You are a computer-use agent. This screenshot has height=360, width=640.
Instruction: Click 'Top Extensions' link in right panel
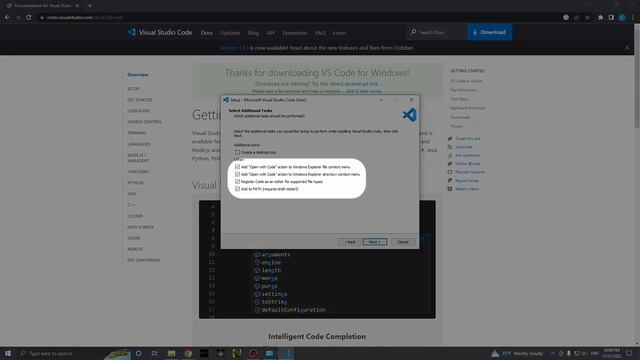[463, 90]
